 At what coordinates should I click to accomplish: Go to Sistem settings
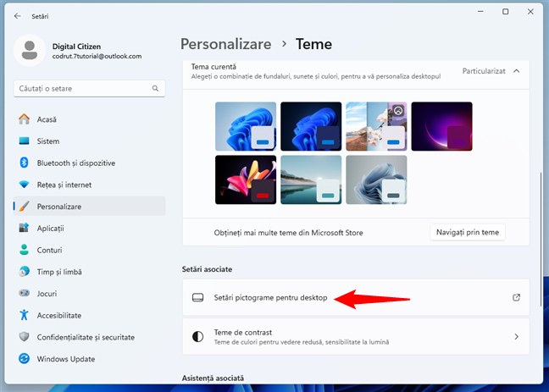(89, 141)
